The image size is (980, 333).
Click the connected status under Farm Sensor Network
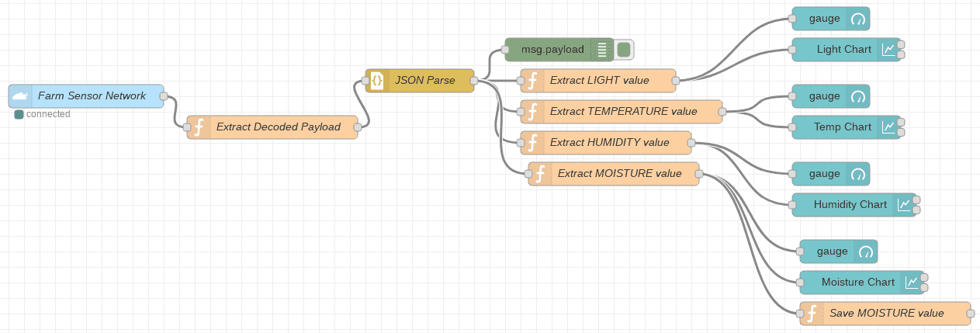(x=47, y=114)
